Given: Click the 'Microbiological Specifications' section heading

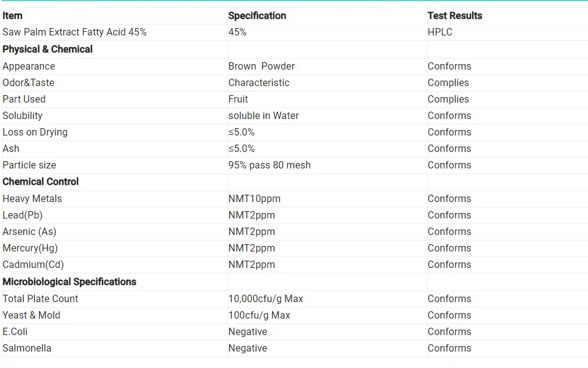Looking at the screenshot, I should (x=69, y=282).
